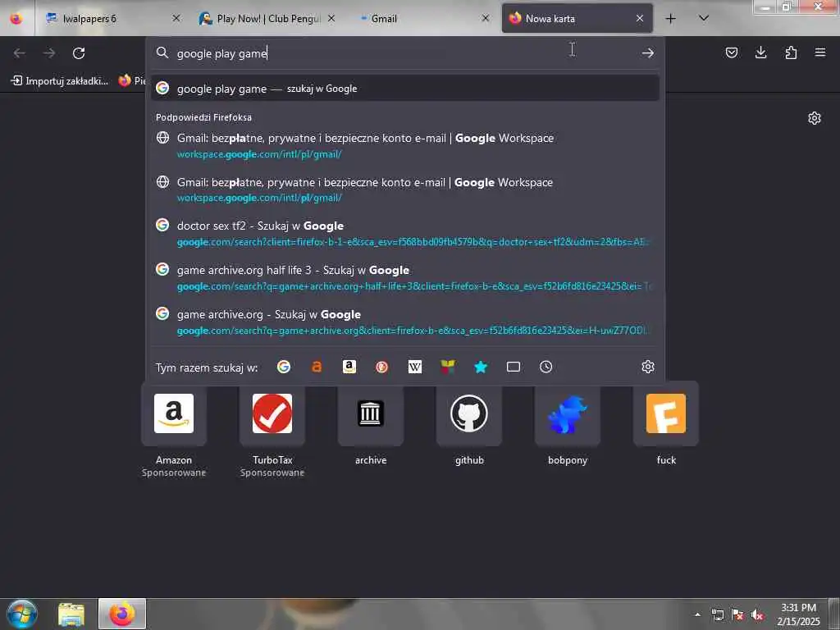Close the Club Penguin tab
840x630 pixels.
(331, 19)
